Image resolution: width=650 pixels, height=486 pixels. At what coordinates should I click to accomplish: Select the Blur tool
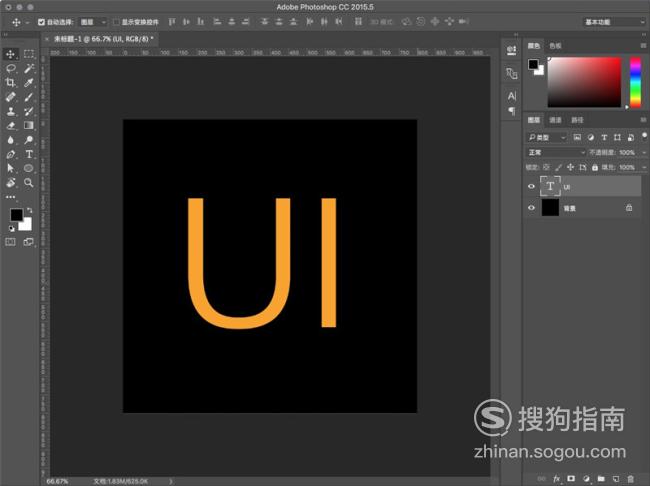coord(10,140)
